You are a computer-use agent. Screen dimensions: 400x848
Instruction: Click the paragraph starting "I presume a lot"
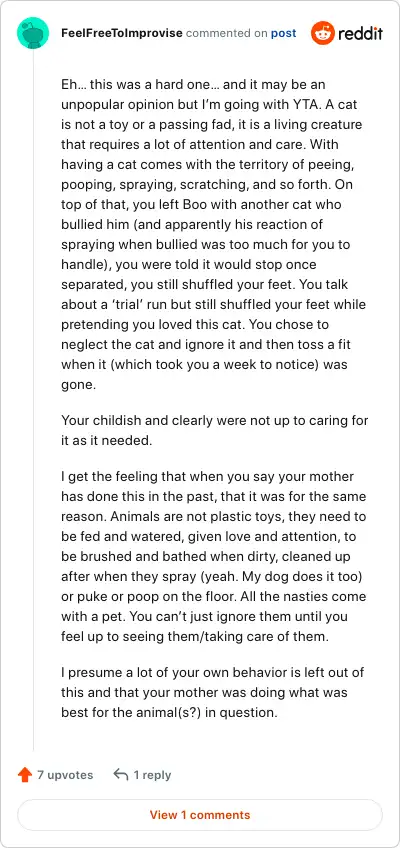(212, 692)
